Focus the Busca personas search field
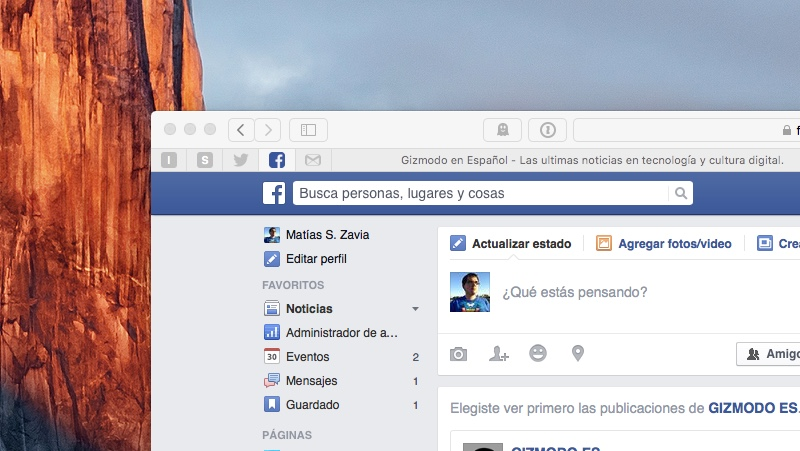Image resolution: width=800 pixels, height=451 pixels. point(480,193)
